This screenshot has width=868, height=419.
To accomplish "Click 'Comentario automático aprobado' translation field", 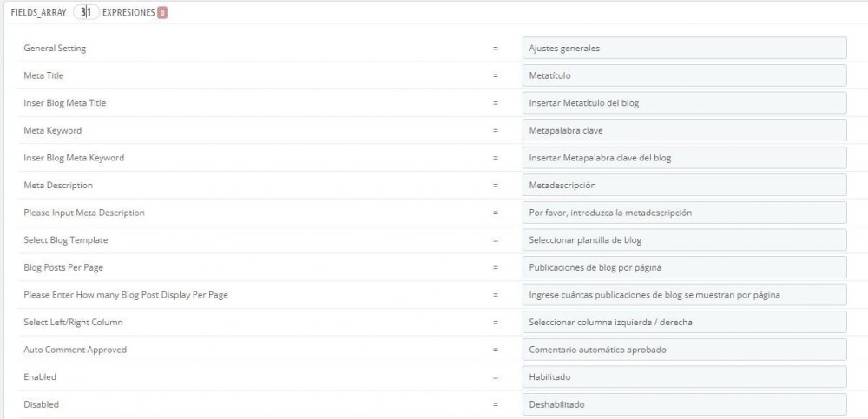I will 684,350.
